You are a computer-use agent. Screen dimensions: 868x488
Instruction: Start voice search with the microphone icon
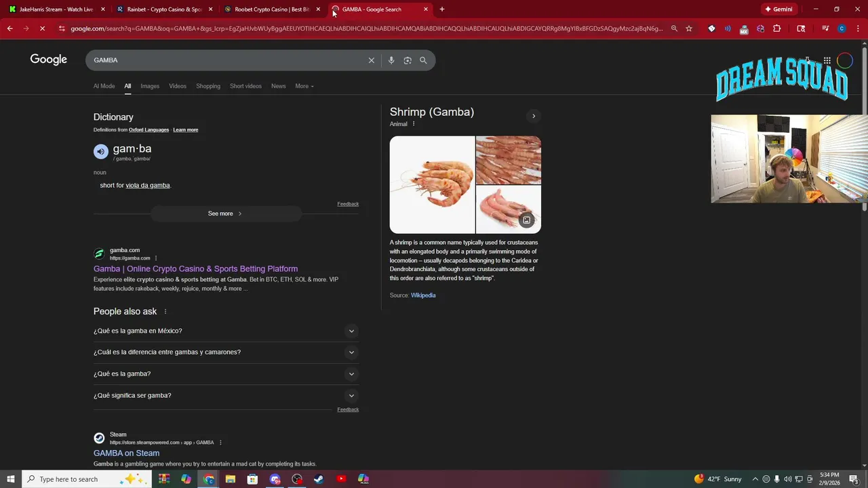point(391,60)
